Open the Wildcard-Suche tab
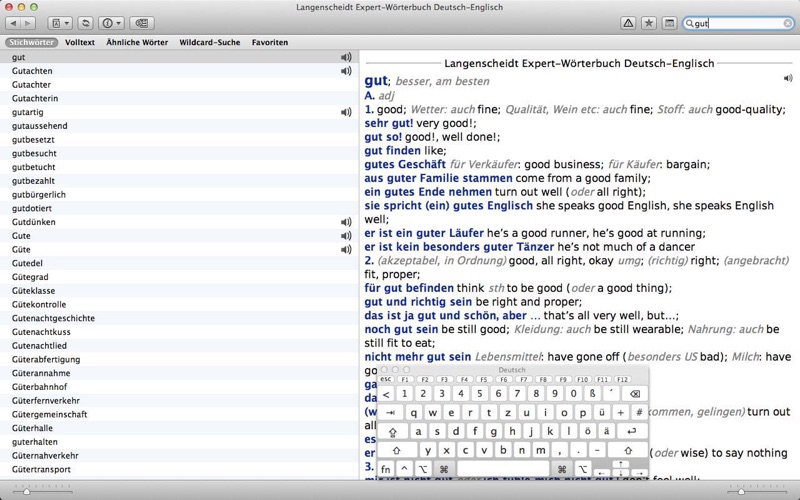800x500 pixels. pos(210,42)
